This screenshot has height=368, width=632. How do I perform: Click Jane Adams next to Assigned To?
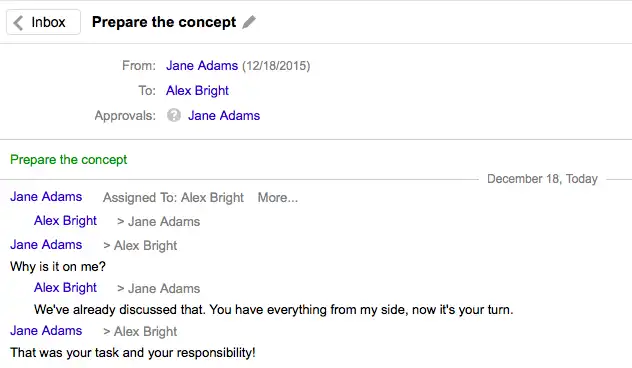(46, 197)
